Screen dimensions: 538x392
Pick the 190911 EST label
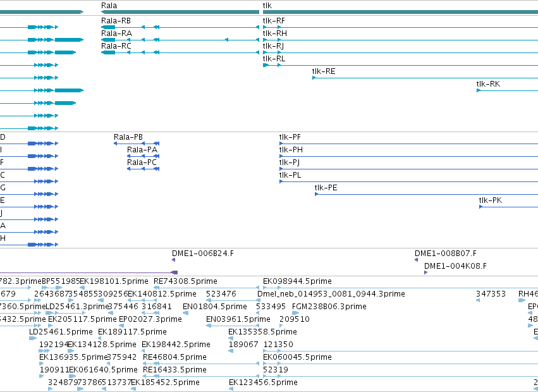[54, 370]
